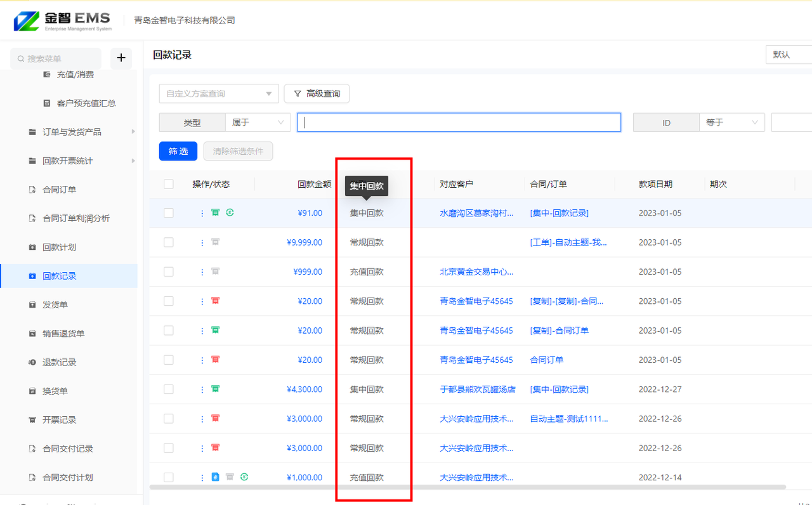
Task: Open the three-dot menu in the 自动主题-测试1111 row
Action: point(202,419)
